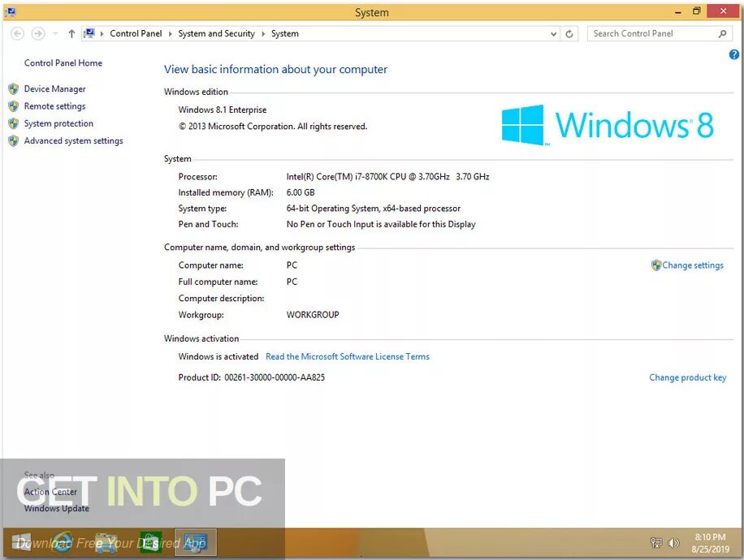
Task: Go up one level with Up arrow
Action: [71, 33]
